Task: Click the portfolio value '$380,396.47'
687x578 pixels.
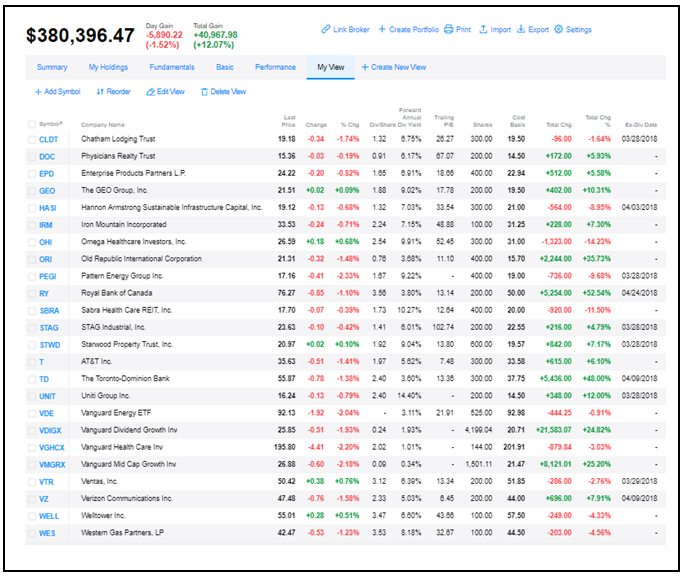Action: (x=80, y=35)
